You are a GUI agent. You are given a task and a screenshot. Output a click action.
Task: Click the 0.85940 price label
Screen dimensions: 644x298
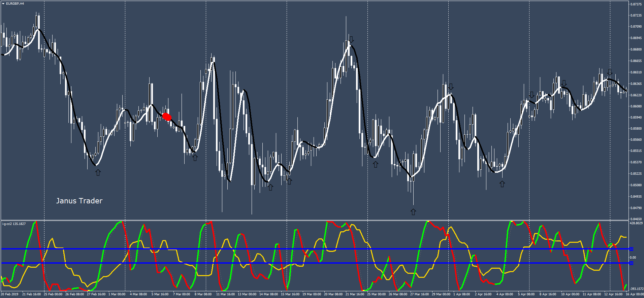636,118
